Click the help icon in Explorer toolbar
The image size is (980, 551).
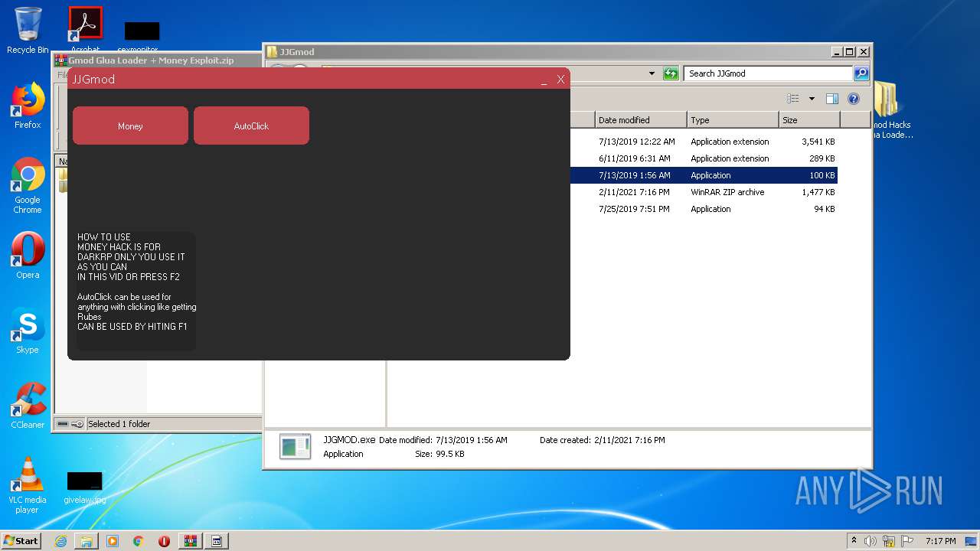(x=854, y=99)
